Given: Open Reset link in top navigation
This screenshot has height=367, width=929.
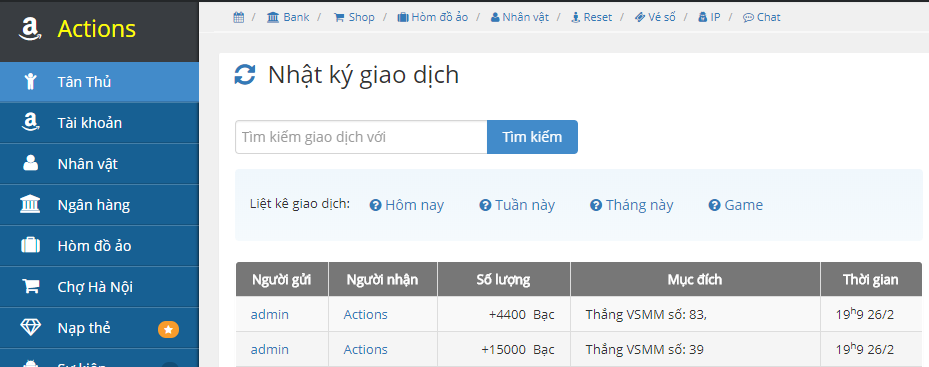Looking at the screenshot, I should (591, 17).
